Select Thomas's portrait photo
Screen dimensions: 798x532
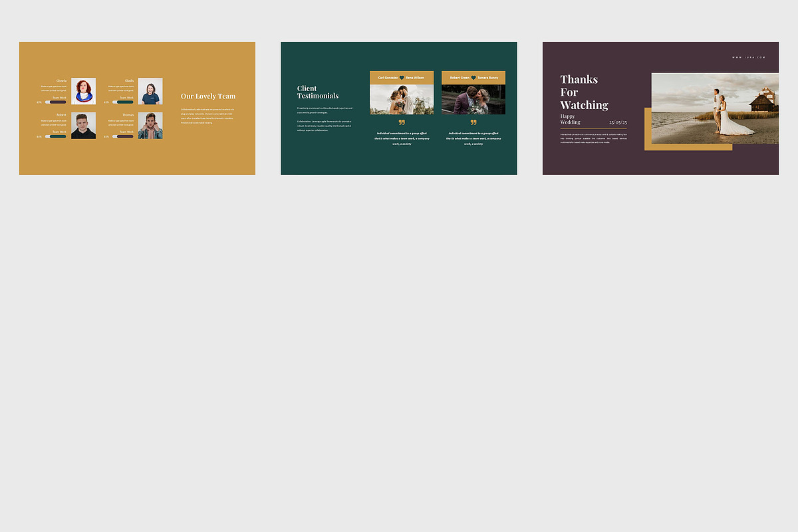click(x=150, y=126)
